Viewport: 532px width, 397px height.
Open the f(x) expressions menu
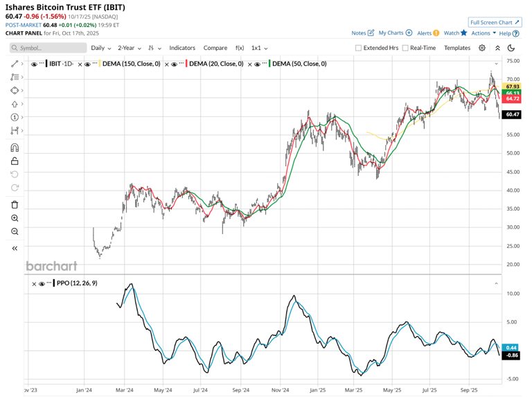[x=240, y=48]
